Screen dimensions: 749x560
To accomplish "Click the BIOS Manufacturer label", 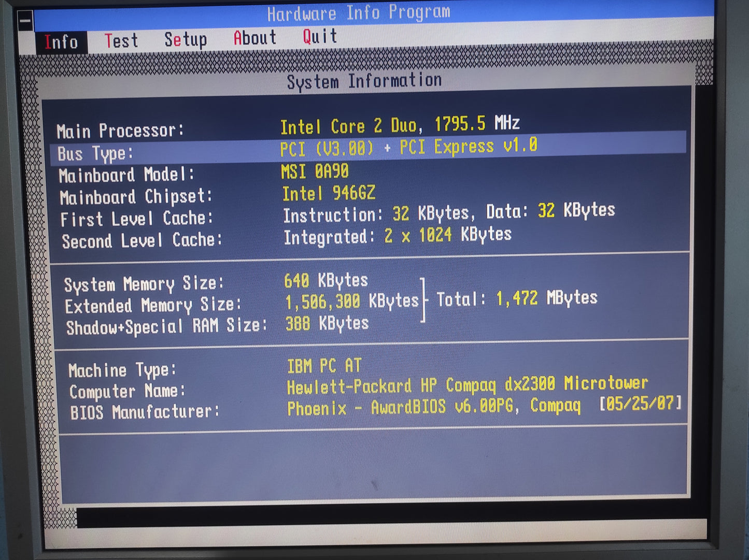I will (x=145, y=412).
